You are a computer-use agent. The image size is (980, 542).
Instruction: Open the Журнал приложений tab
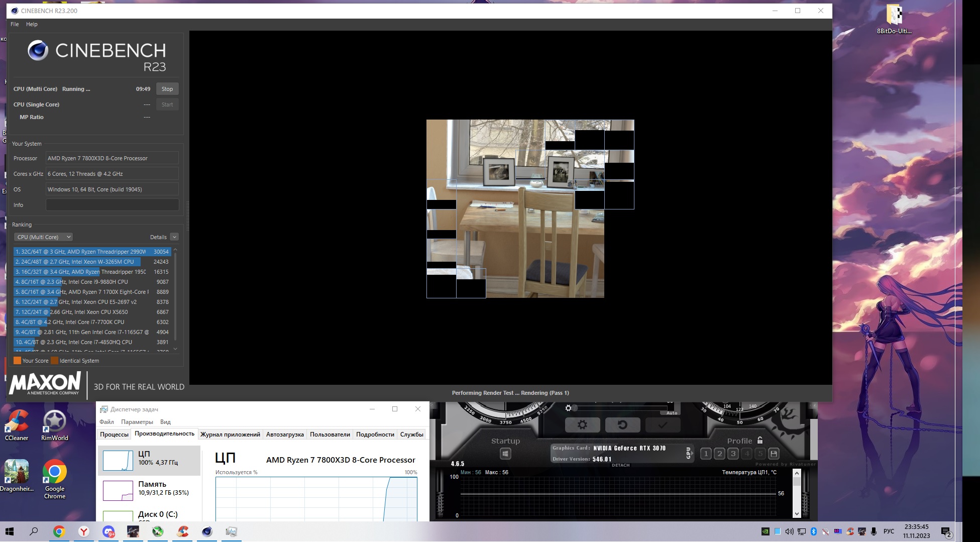(x=230, y=435)
